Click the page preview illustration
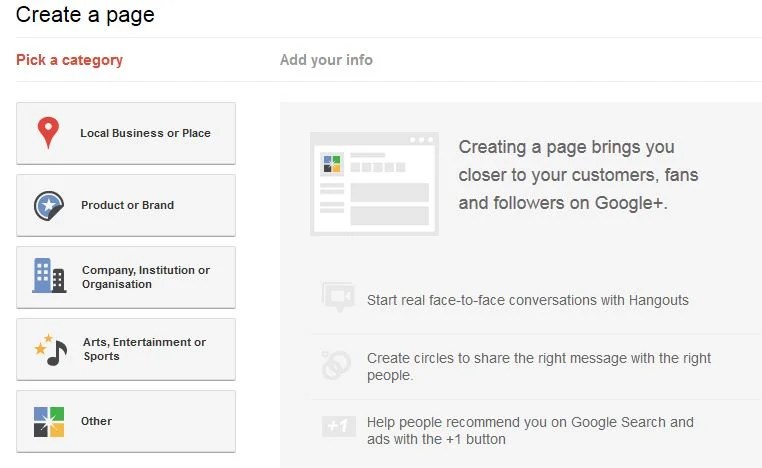The height and width of the screenshot is (468, 762). click(x=374, y=183)
